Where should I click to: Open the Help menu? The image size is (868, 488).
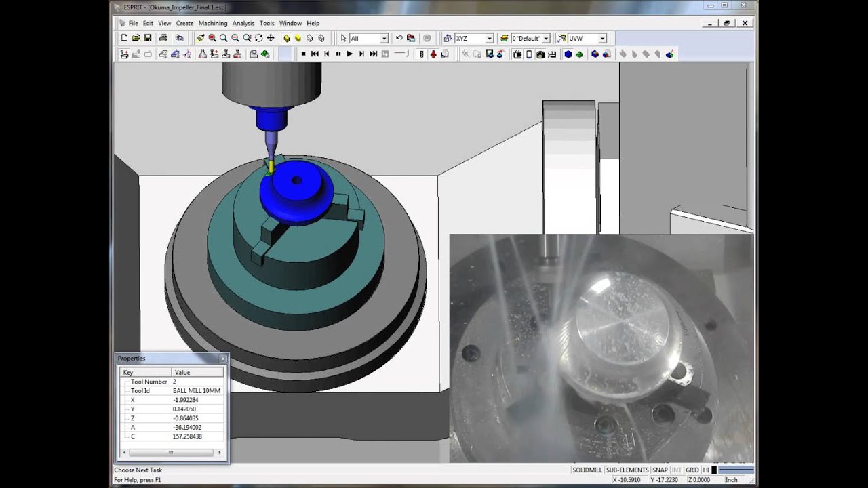[313, 23]
